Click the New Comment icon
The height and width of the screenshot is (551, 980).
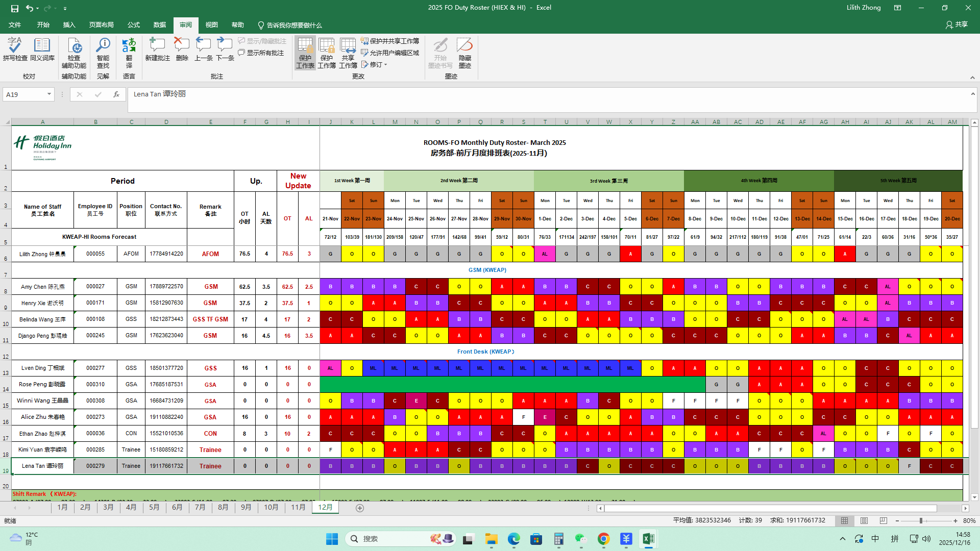coord(157,49)
